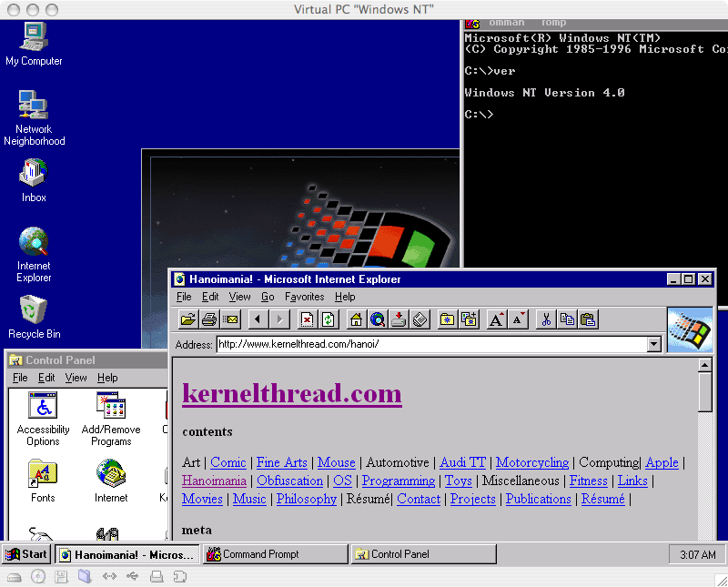Refresh the page with green arrows icon

(329, 319)
